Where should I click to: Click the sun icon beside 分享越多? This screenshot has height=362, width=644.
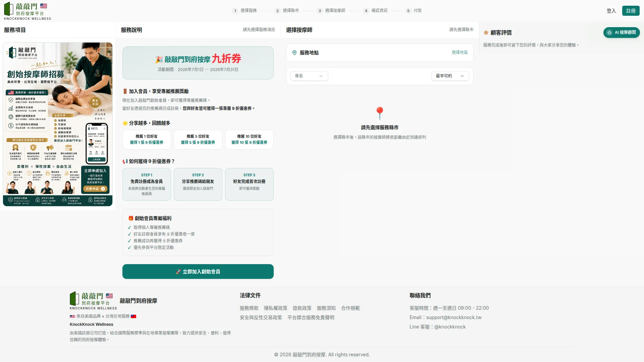point(125,123)
